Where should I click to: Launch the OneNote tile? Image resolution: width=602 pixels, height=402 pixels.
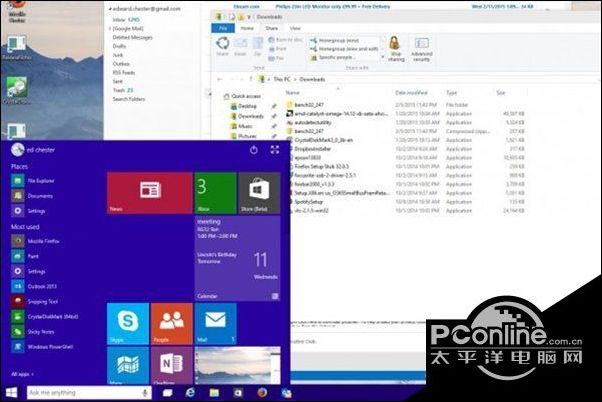[x=171, y=366]
